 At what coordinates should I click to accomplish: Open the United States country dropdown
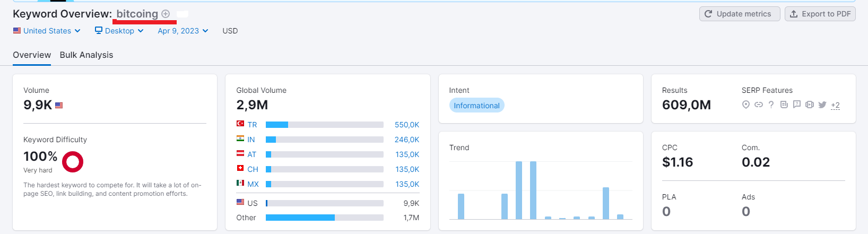pos(47,31)
